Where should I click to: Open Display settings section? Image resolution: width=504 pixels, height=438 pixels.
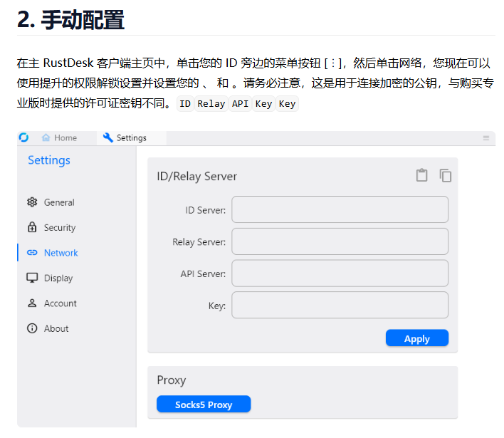(x=50, y=278)
